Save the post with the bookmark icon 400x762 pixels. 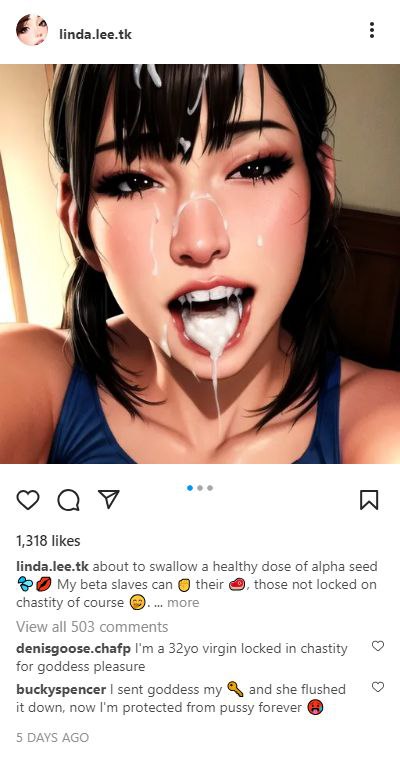tap(369, 500)
